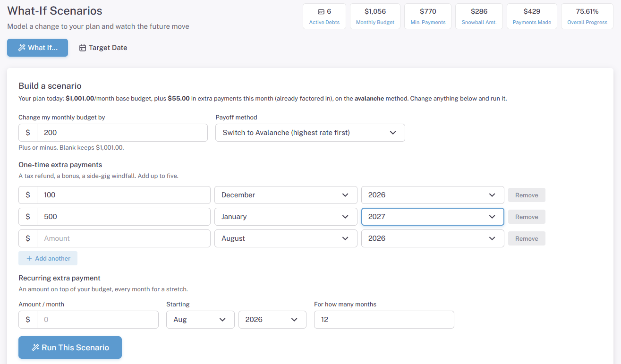The width and height of the screenshot is (621, 364).
Task: Click the plus icon on Add another
Action: click(29, 258)
